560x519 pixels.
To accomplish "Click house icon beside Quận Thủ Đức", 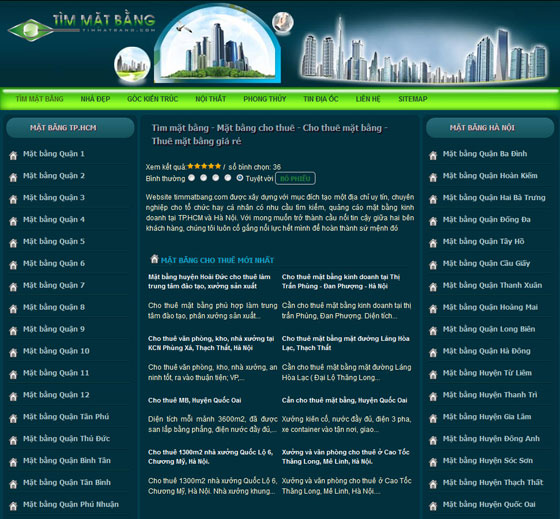I will pos(13,440).
